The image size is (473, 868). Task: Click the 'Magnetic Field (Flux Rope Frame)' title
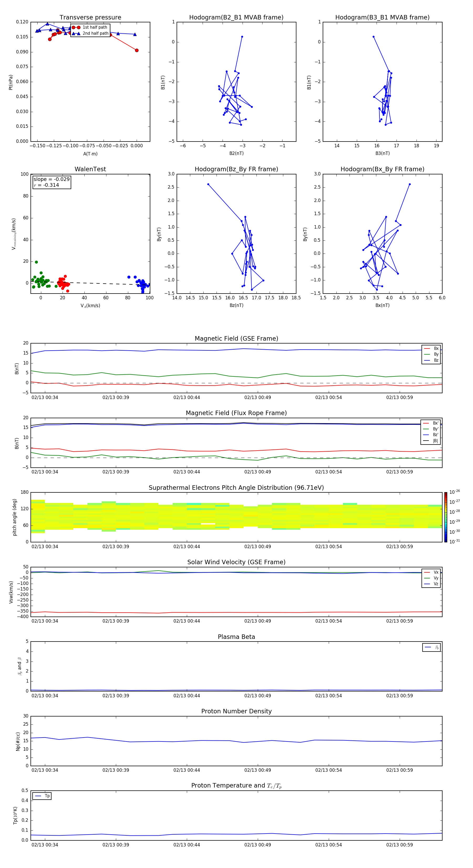coord(236,413)
